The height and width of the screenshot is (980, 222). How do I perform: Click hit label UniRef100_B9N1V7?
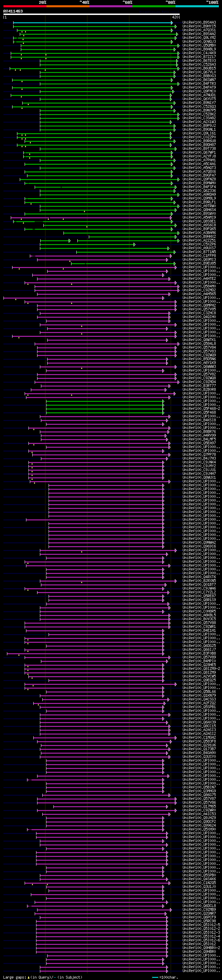coord(199,103)
